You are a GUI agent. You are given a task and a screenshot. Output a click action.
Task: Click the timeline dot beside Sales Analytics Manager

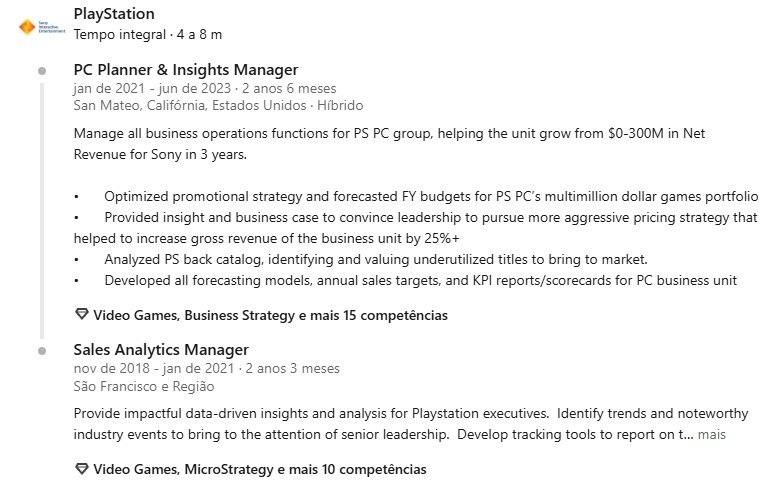pyautogui.click(x=41, y=351)
